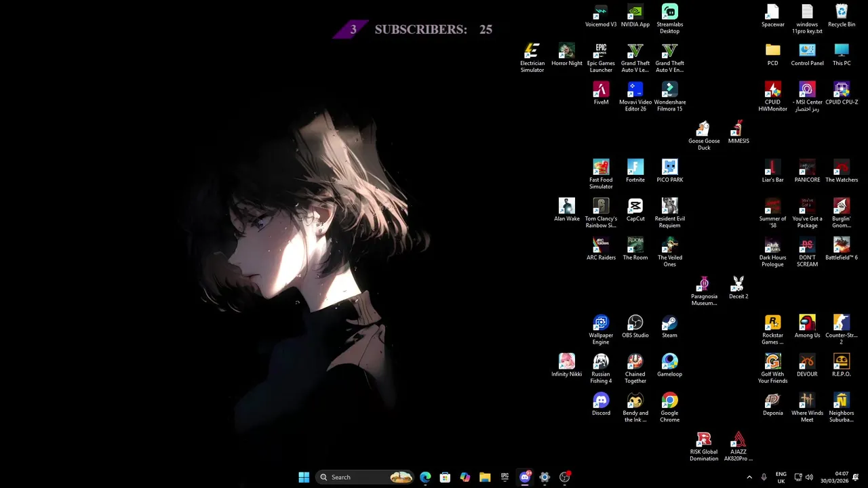Select the PANICORE game icon
Image resolution: width=868 pixels, height=488 pixels.
807,171
